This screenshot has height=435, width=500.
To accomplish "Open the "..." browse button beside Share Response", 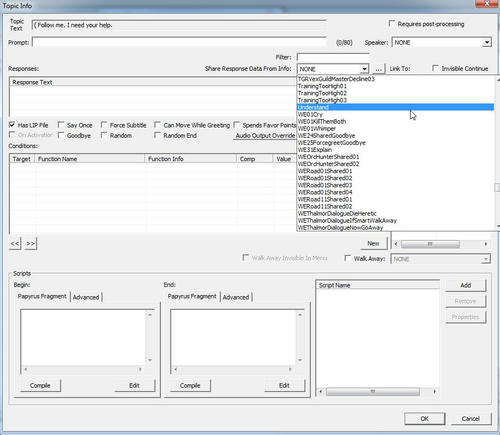I will [x=378, y=69].
